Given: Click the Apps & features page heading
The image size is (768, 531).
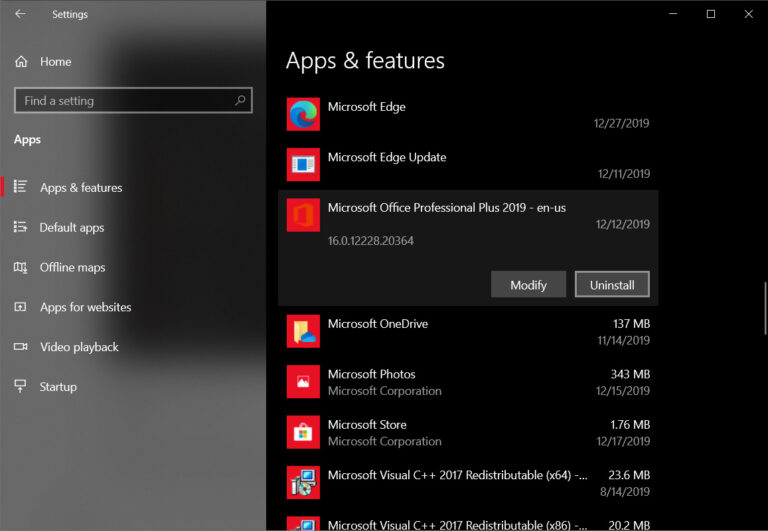Looking at the screenshot, I should 365,61.
